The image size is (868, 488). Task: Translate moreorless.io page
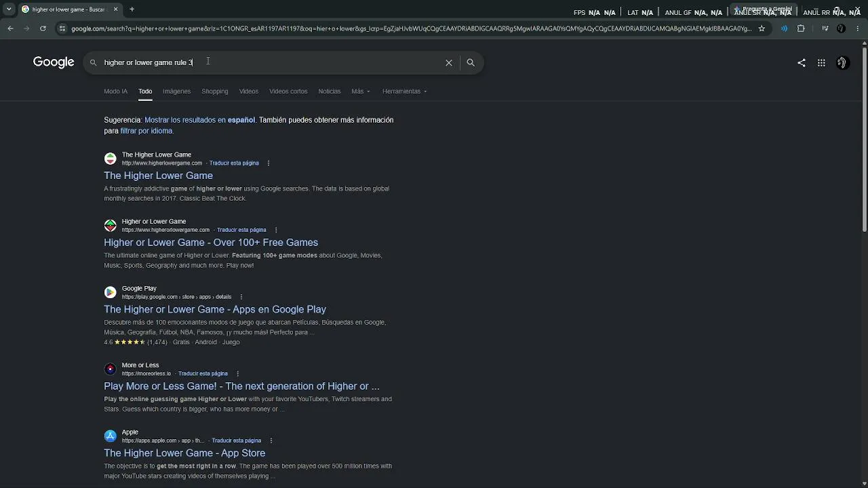click(203, 373)
